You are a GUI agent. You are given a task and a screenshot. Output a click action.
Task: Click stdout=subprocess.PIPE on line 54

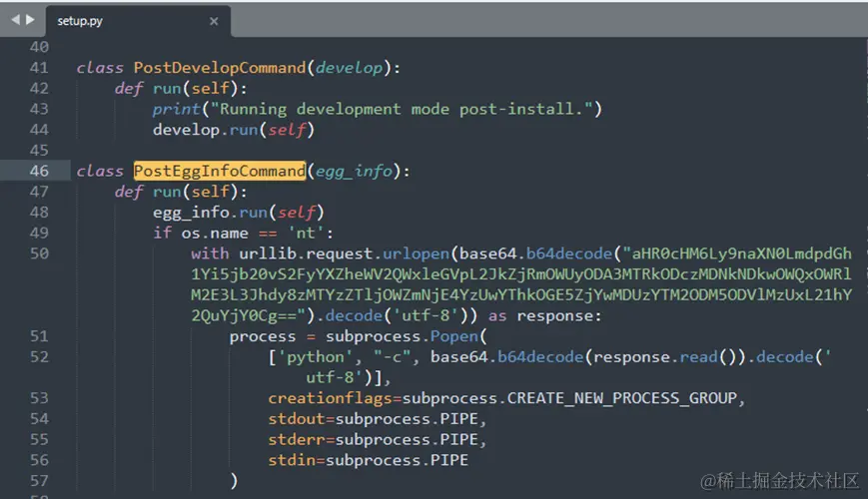tap(374, 419)
